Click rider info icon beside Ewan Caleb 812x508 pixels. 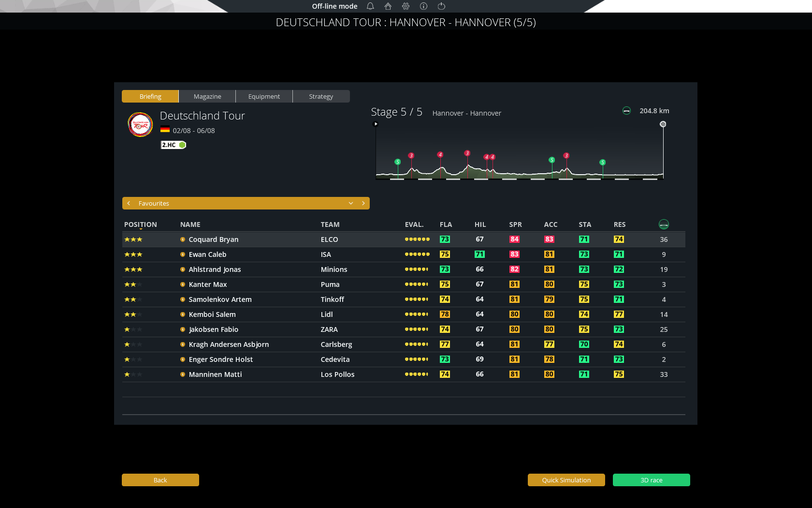coord(183,254)
